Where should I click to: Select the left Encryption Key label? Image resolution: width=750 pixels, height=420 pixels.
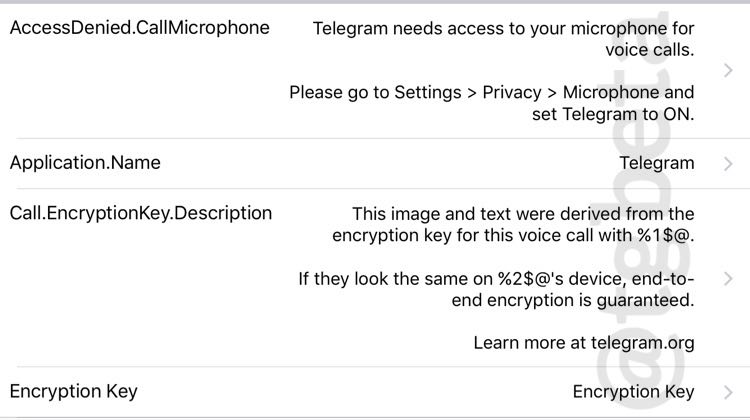click(74, 391)
